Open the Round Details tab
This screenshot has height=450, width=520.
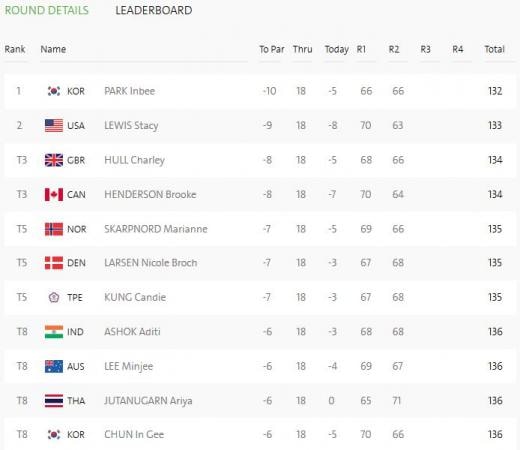click(47, 10)
